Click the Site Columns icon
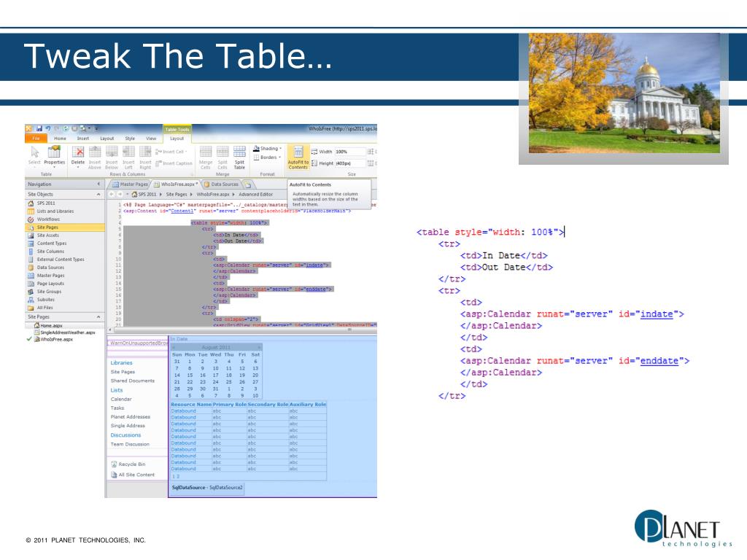 (31, 252)
